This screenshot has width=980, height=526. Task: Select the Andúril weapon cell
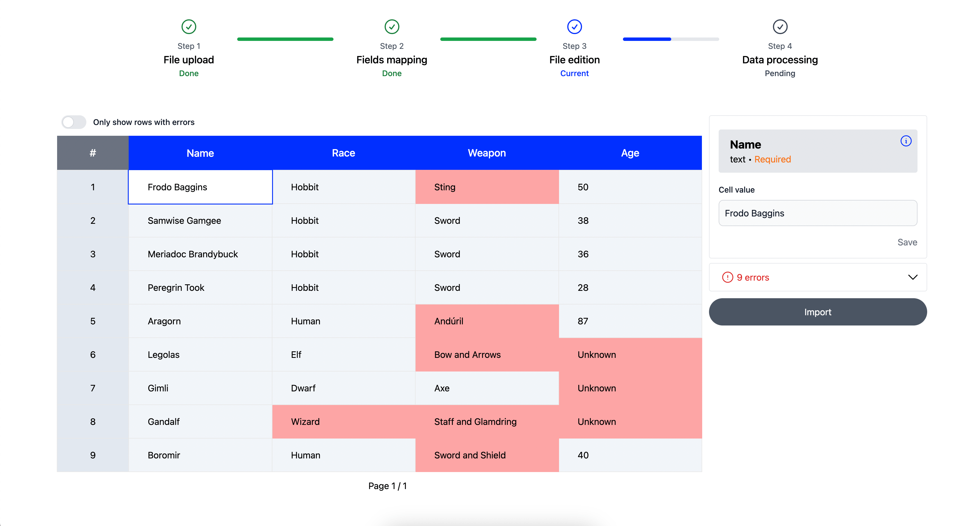click(x=487, y=321)
